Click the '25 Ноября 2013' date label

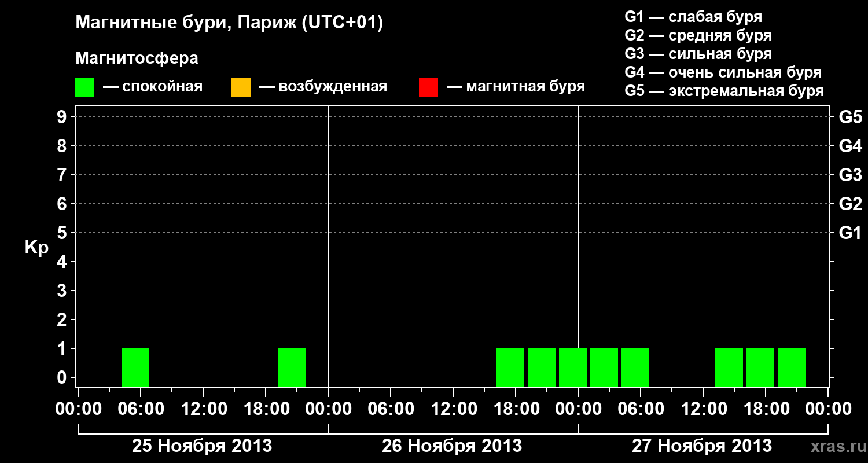coord(202,446)
